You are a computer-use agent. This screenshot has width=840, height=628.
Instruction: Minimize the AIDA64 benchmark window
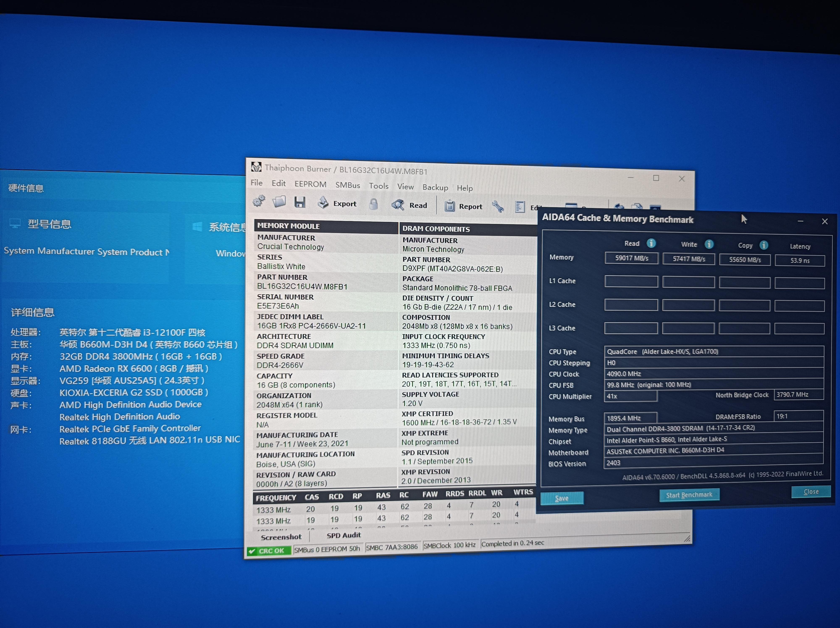pyautogui.click(x=801, y=221)
